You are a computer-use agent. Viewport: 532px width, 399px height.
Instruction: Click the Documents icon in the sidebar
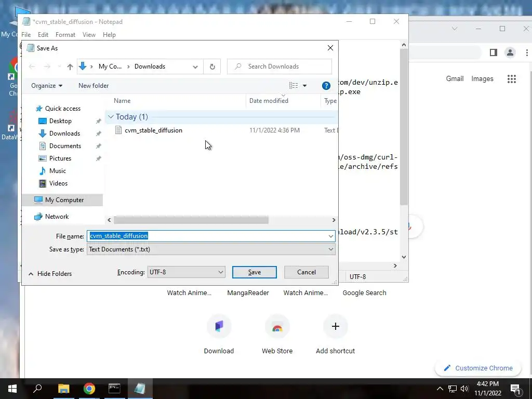(x=43, y=146)
